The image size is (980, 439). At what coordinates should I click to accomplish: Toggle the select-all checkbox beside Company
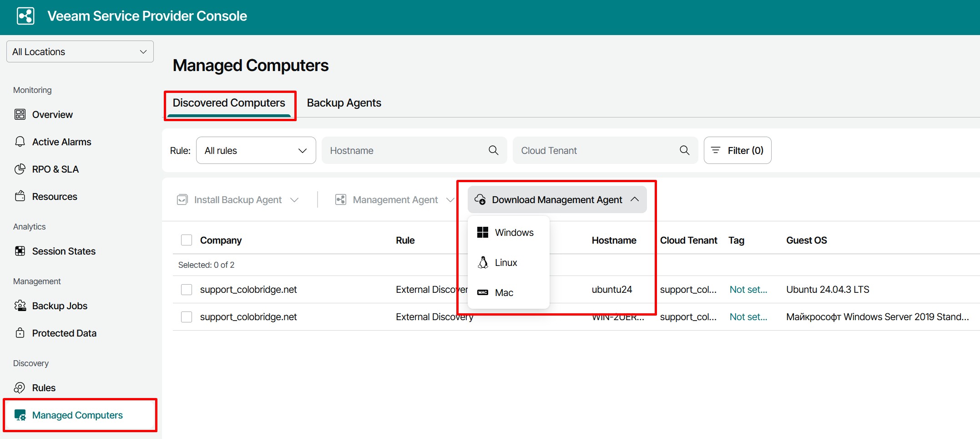[x=187, y=240]
